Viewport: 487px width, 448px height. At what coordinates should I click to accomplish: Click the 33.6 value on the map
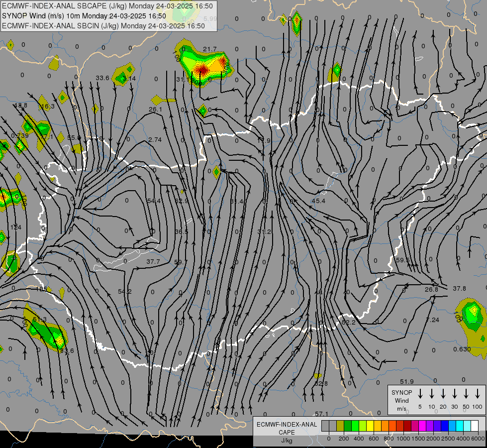[102, 78]
